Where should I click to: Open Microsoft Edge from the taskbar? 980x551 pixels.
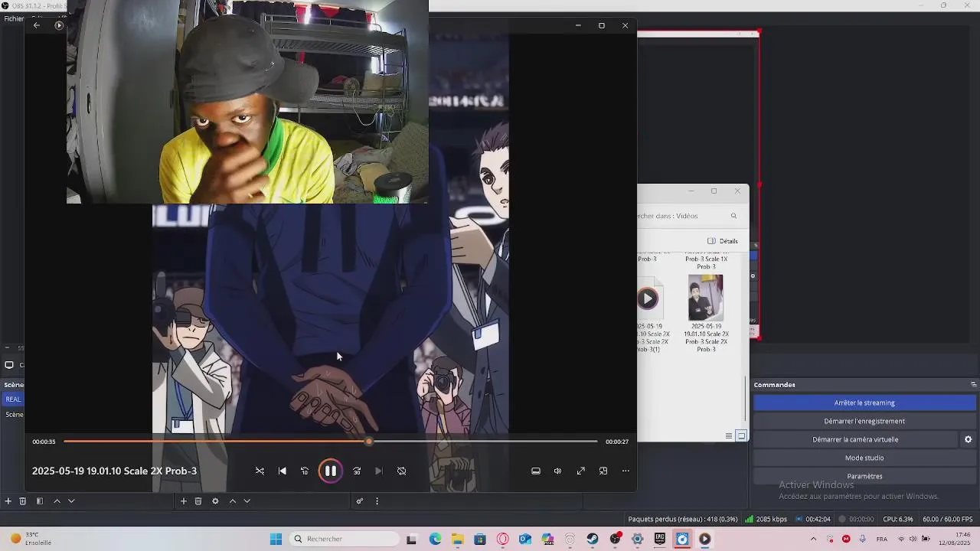pyautogui.click(x=435, y=540)
